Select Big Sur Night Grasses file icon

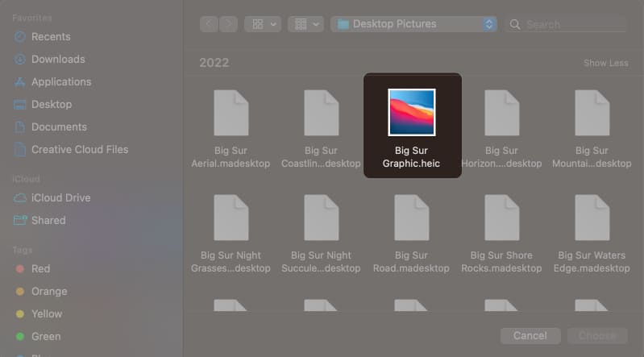point(231,218)
